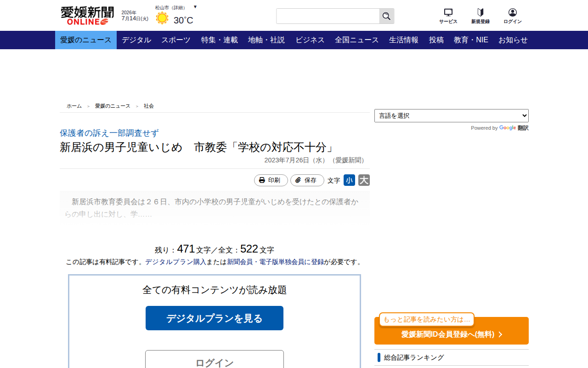This screenshot has width=588, height=368.
Task: Select the ビジネス nav tab
Action: click(310, 40)
